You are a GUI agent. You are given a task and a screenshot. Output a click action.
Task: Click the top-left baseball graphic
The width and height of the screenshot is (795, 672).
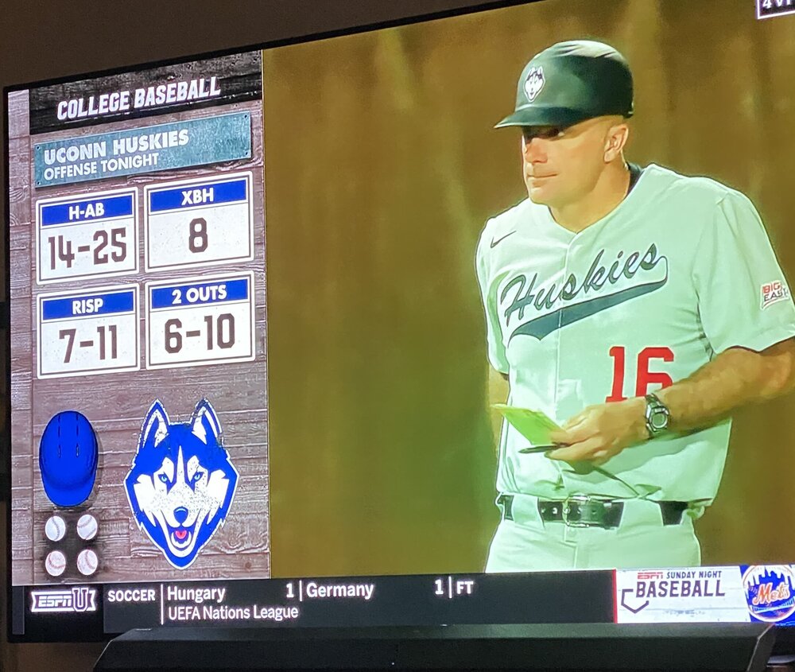56,528
